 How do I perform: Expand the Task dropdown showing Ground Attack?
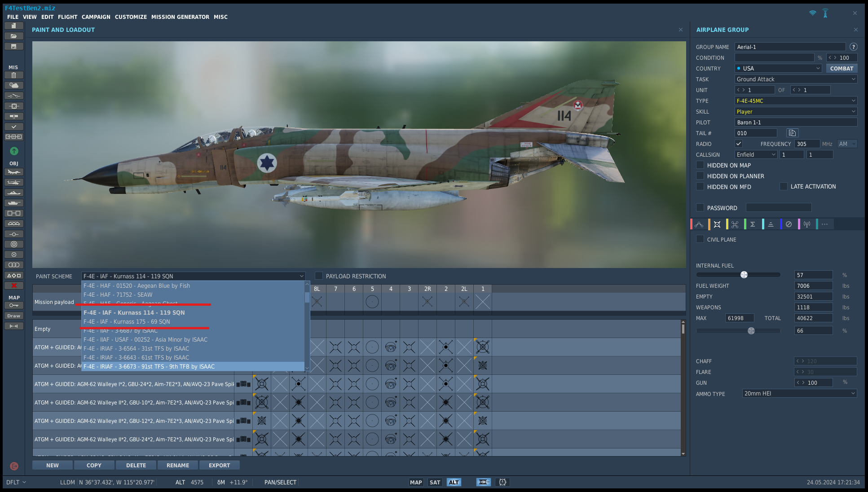(796, 79)
